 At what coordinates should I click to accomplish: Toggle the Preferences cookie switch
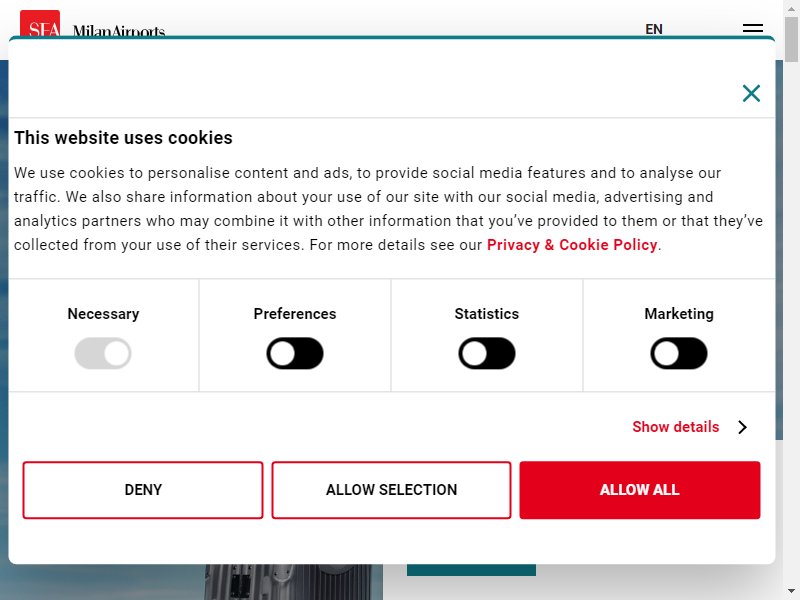[295, 353]
